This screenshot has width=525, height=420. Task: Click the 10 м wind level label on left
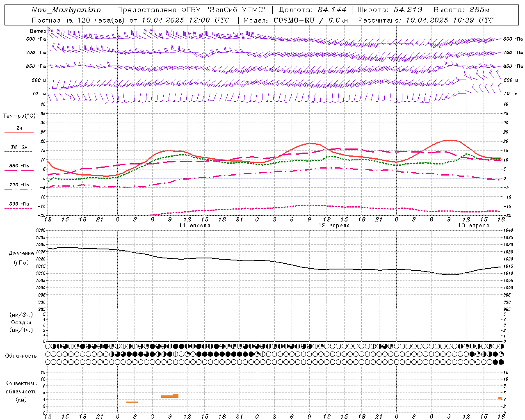(x=39, y=94)
